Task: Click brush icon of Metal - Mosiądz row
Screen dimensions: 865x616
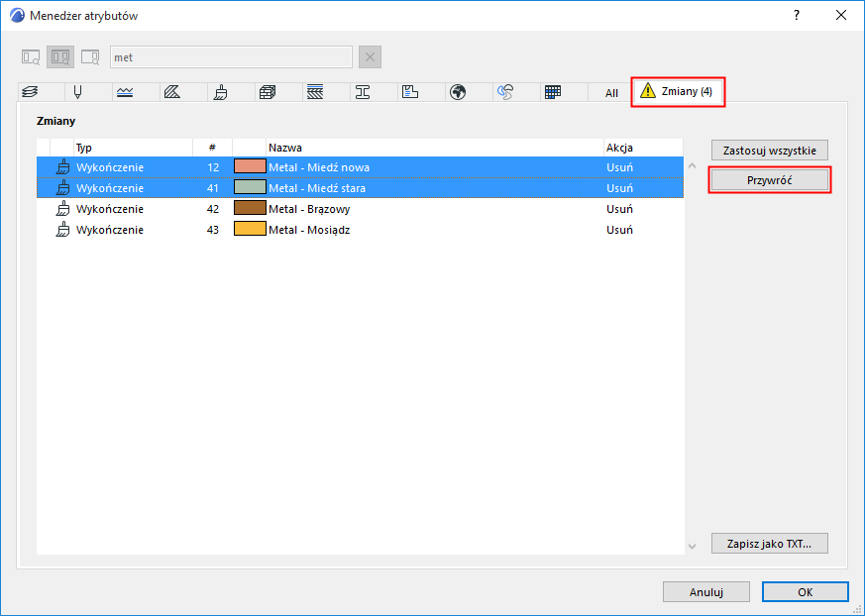Action: click(x=63, y=230)
